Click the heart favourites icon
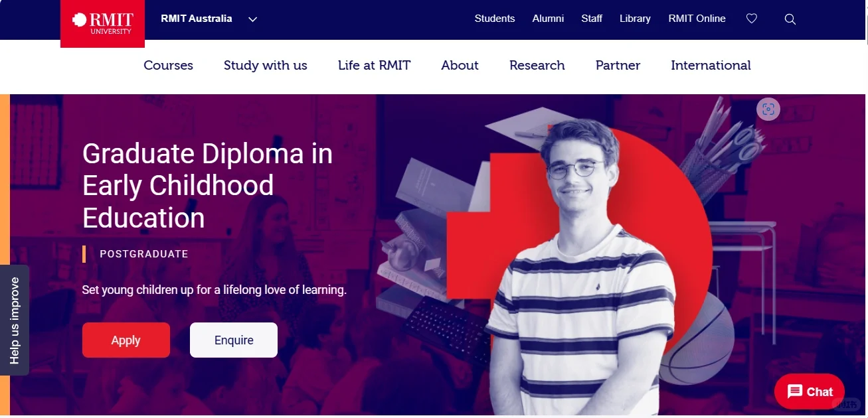 click(752, 19)
